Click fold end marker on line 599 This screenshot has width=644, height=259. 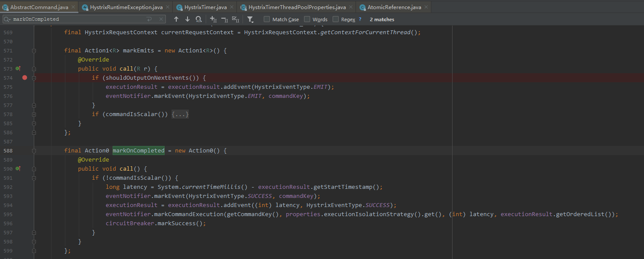click(x=34, y=251)
